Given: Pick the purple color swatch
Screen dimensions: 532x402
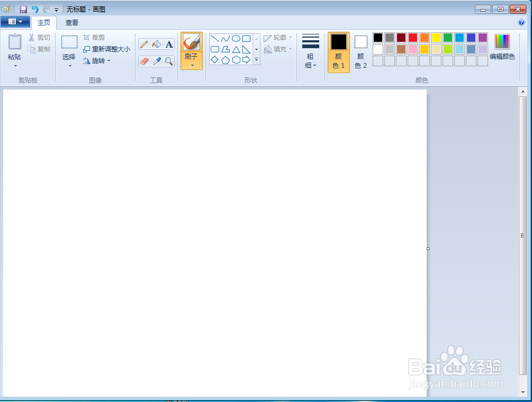Looking at the screenshot, I should coord(482,38).
